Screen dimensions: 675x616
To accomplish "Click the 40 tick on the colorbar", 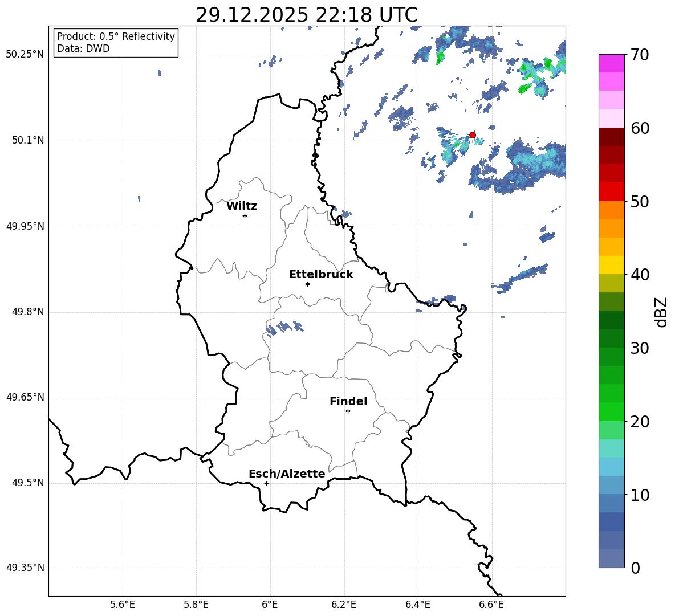I will click(639, 275).
